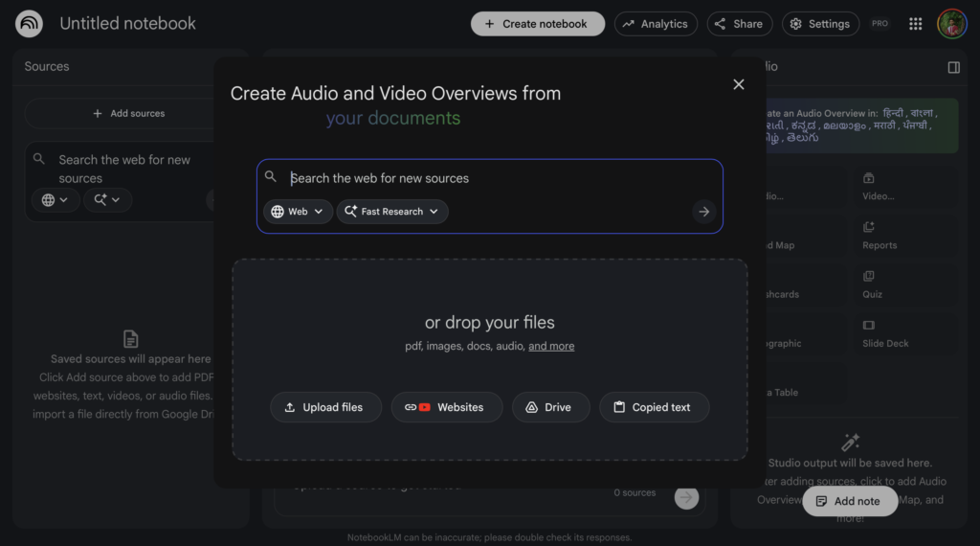Choose Drive as source
Image resolution: width=980 pixels, height=546 pixels.
(x=550, y=407)
